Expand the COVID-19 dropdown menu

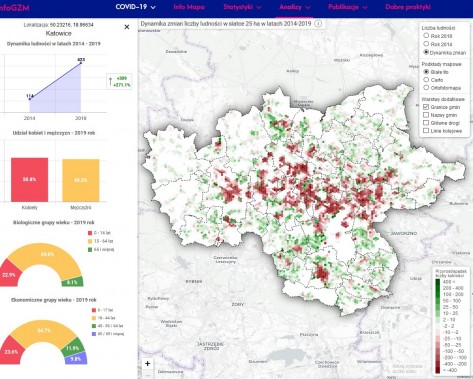[135, 7]
